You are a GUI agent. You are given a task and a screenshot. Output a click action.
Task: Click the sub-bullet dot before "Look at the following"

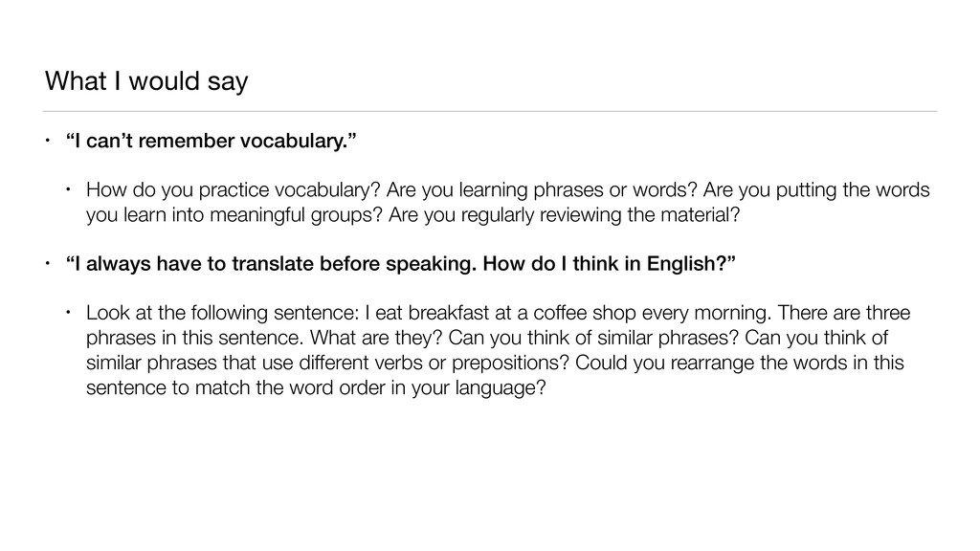point(70,315)
